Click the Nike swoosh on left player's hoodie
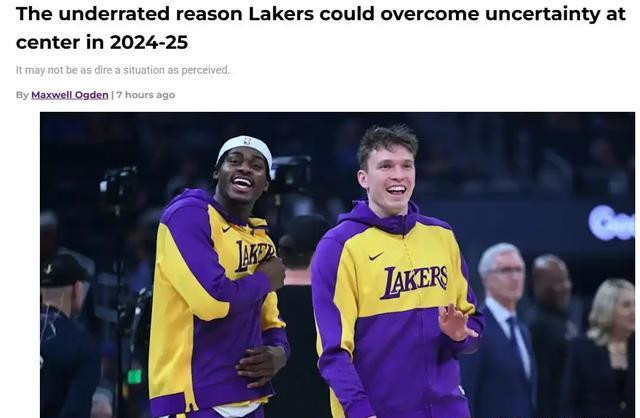This screenshot has height=418, width=640. coord(227,229)
